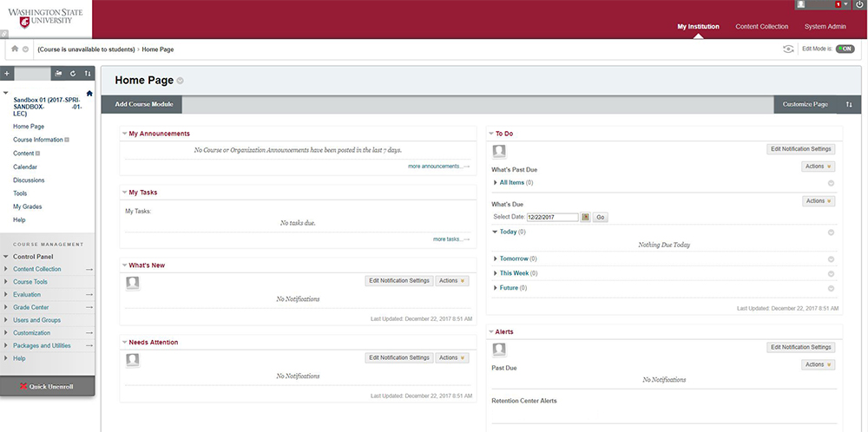Click Edit Notification Settings in Needs Attention
Image resolution: width=868 pixels, height=432 pixels.
pos(399,357)
